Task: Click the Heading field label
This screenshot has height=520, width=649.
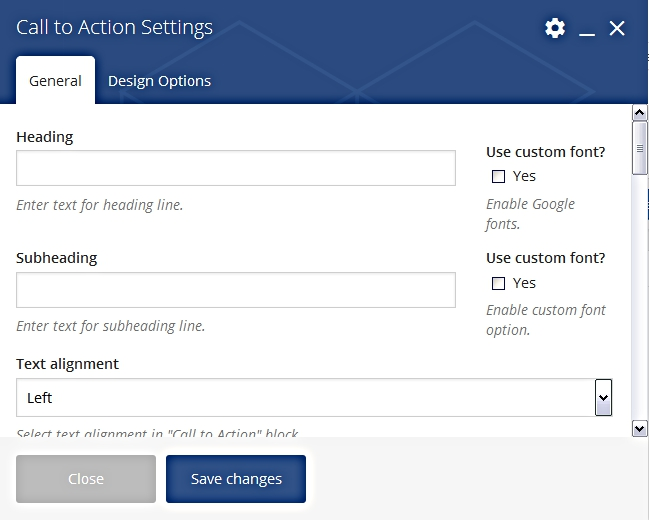Action: click(x=45, y=137)
